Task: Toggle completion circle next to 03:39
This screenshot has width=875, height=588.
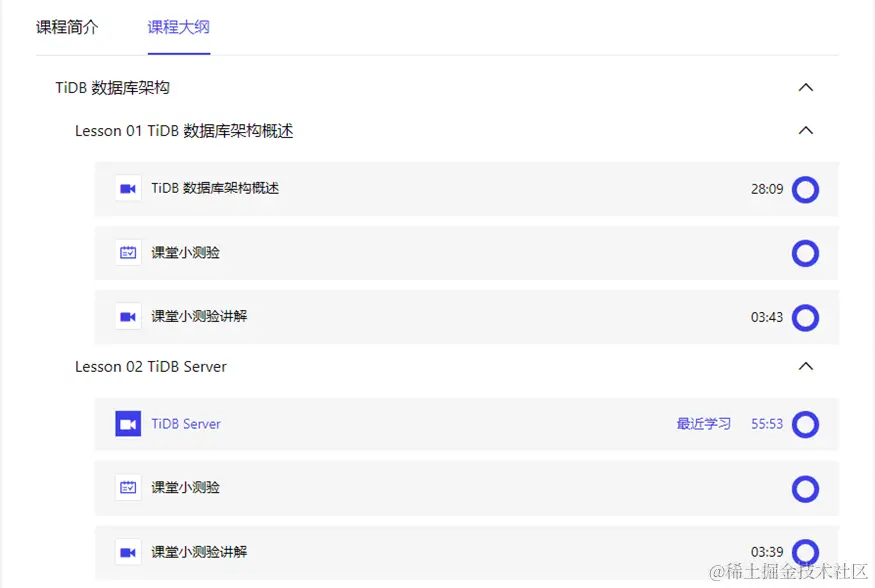Action: (805, 552)
